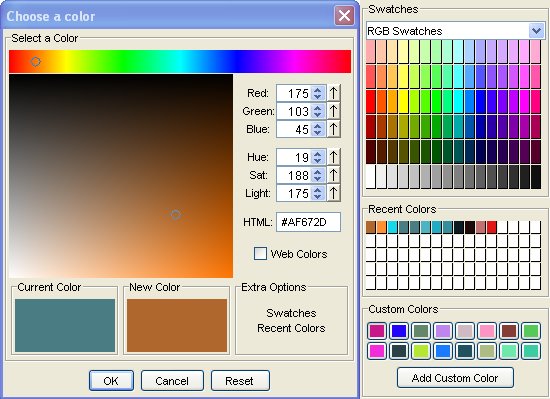
Task: Close the Choose a color dialog
Action: tap(344, 16)
